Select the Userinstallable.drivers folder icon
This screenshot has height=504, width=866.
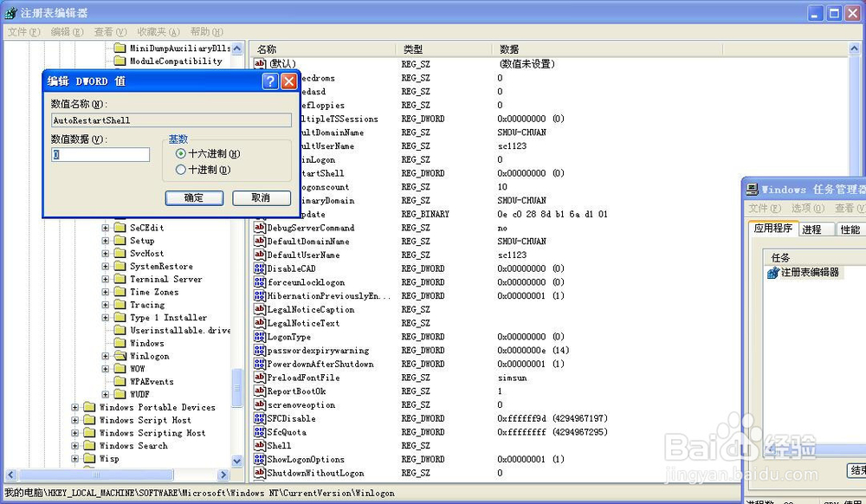tap(120, 330)
